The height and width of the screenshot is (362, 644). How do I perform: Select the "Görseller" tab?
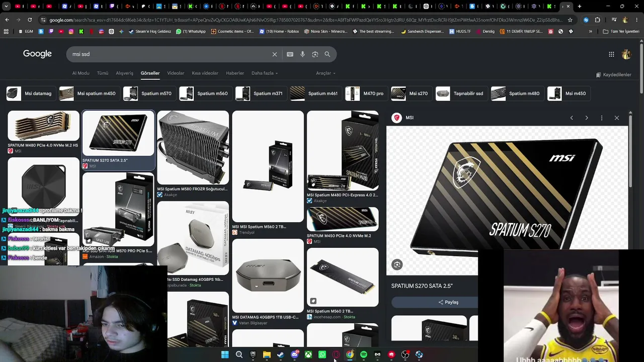[150, 73]
